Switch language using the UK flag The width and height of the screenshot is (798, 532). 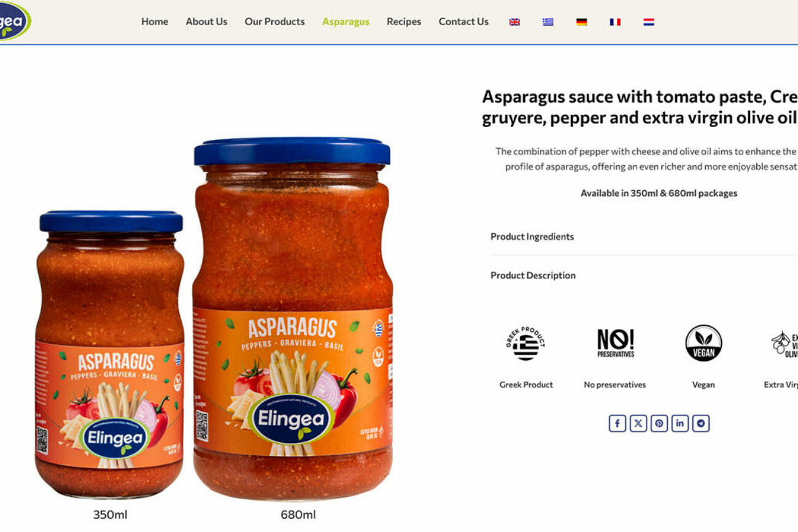pyautogui.click(x=514, y=22)
